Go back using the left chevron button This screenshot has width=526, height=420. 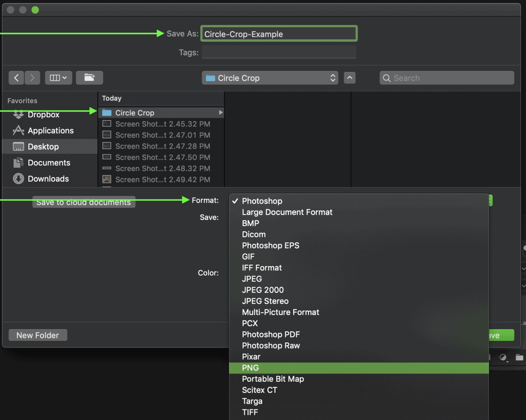point(16,78)
